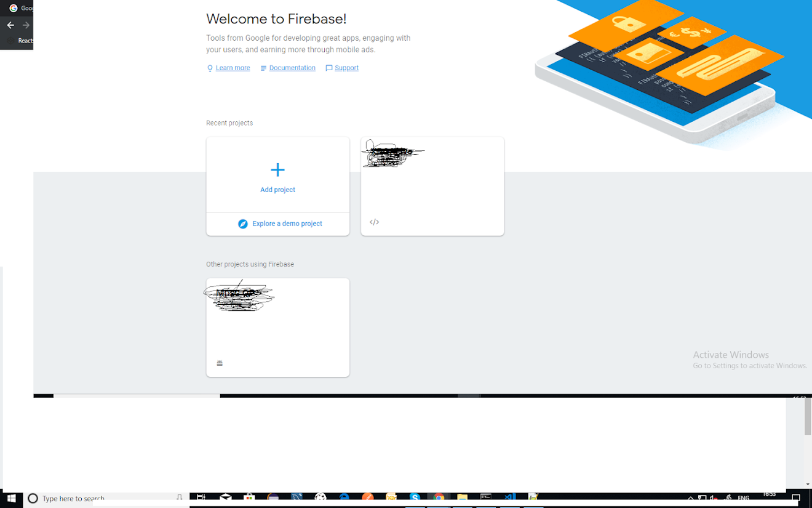
Task: Click the document icon beside Documentation
Action: point(263,68)
